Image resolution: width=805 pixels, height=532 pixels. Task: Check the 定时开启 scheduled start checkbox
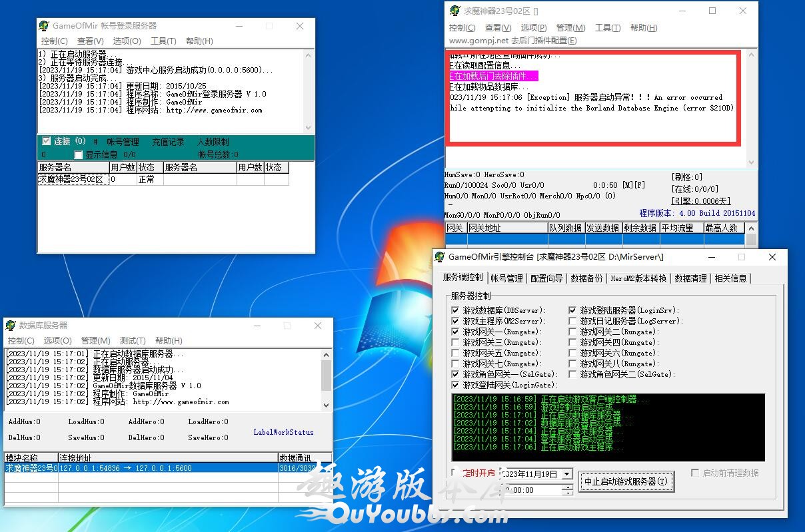click(455, 473)
